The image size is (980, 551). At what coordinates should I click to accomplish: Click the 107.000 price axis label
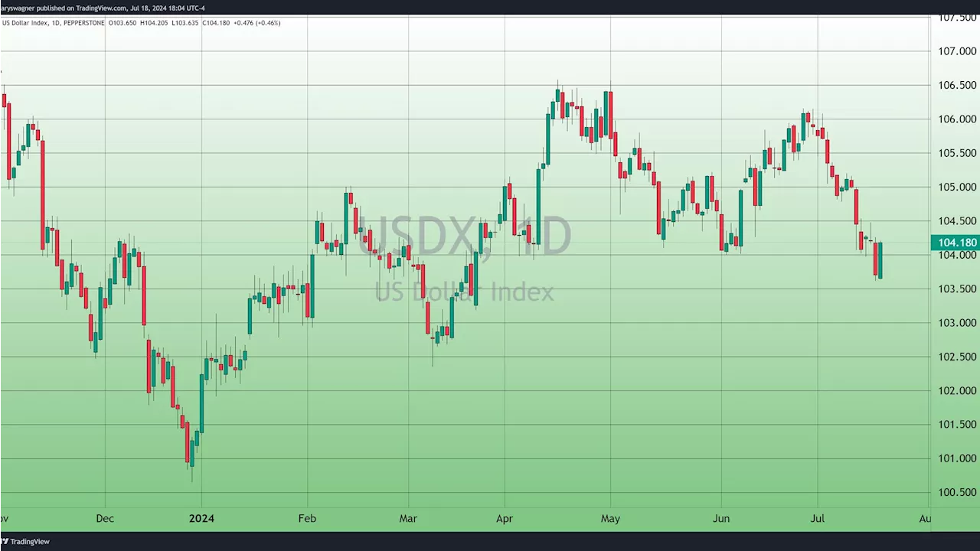tap(957, 51)
